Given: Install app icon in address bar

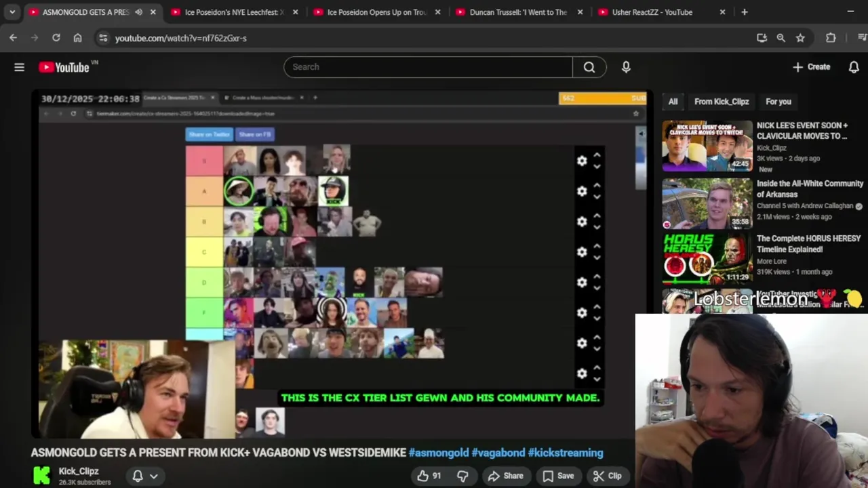Looking at the screenshot, I should [x=762, y=38].
